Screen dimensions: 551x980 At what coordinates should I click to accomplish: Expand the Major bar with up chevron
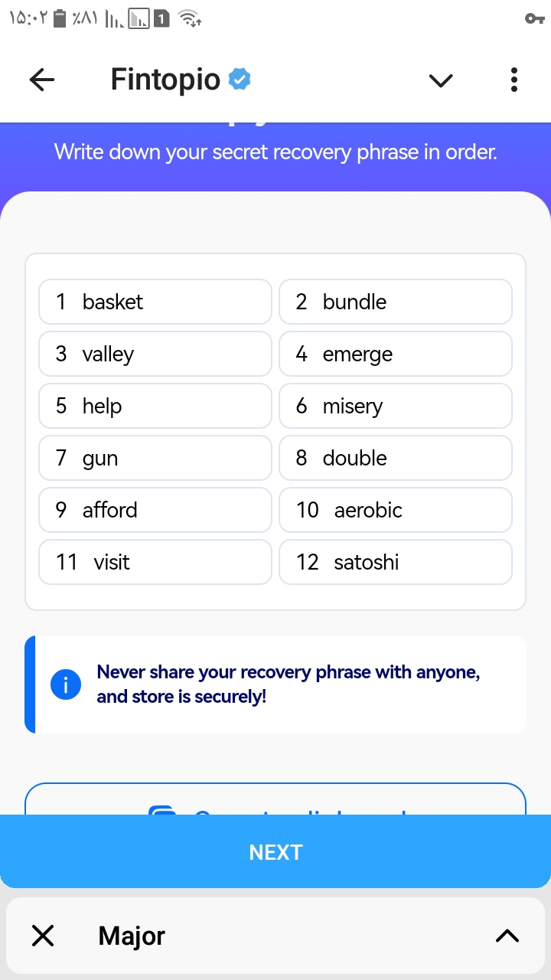507,936
